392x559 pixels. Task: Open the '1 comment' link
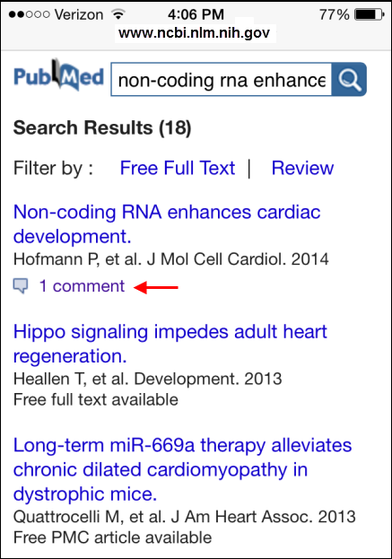pos(82,286)
